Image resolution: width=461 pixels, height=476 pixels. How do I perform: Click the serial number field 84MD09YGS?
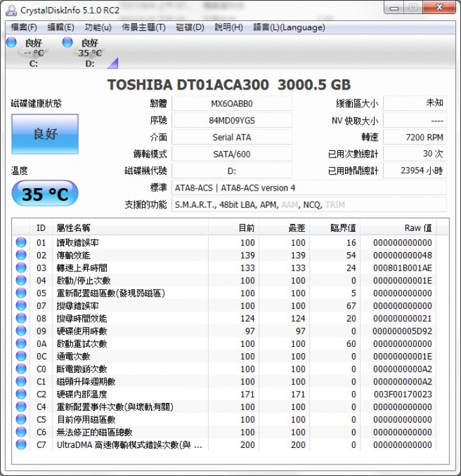(x=232, y=120)
